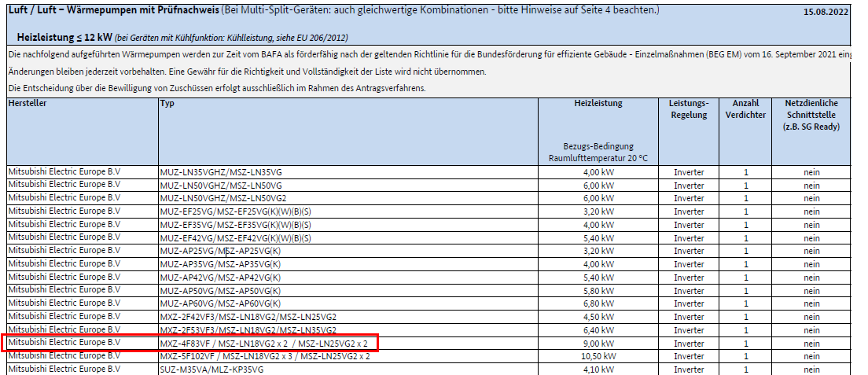Click the Typ column header
The height and width of the screenshot is (375, 868).
(x=348, y=131)
